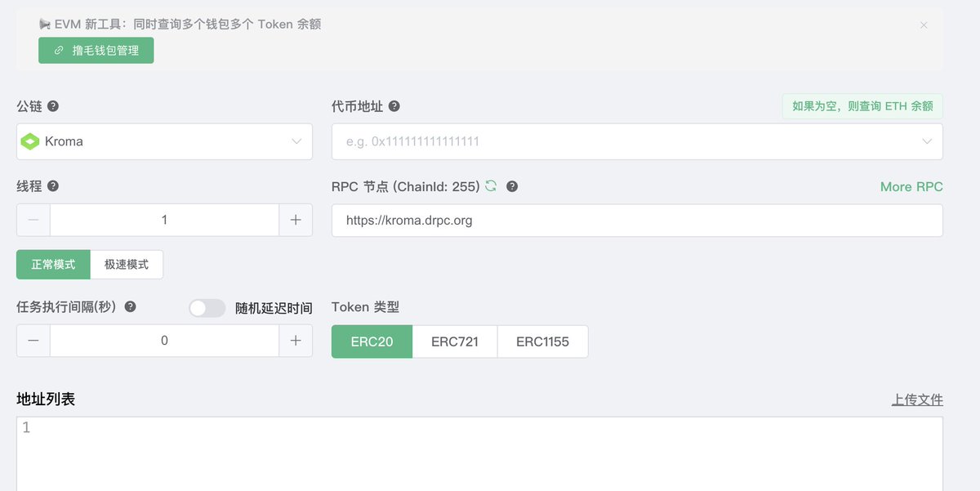
Task: Switch to the ERC1155 token type
Action: click(542, 341)
